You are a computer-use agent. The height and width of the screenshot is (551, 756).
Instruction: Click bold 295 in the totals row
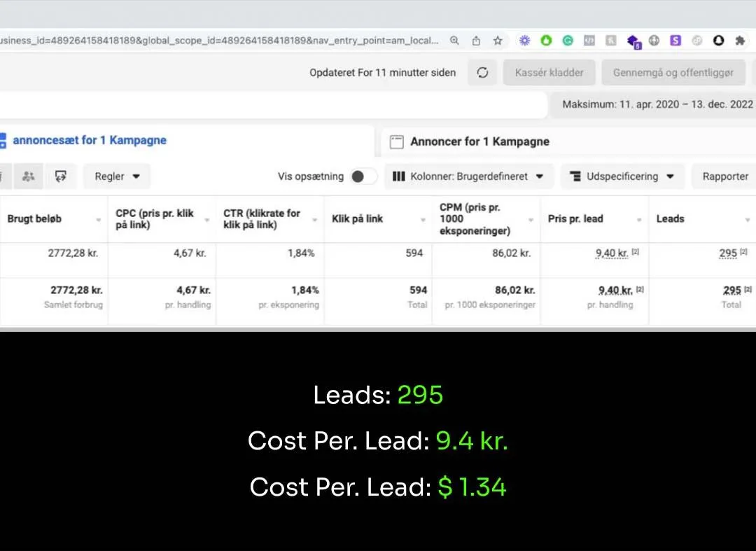coord(732,291)
